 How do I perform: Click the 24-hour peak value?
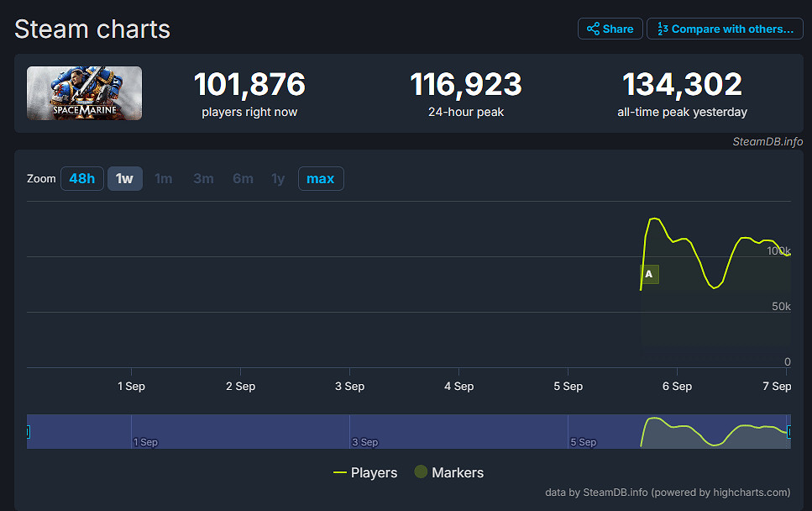(x=465, y=85)
